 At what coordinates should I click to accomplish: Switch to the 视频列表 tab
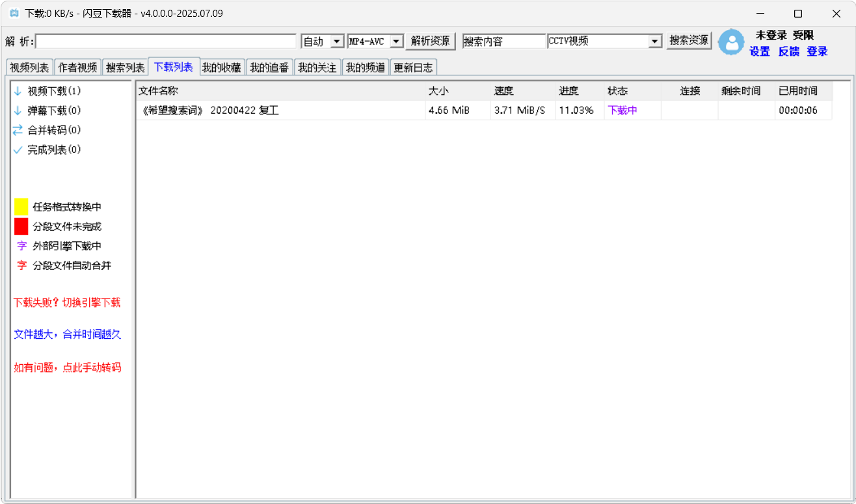click(29, 68)
